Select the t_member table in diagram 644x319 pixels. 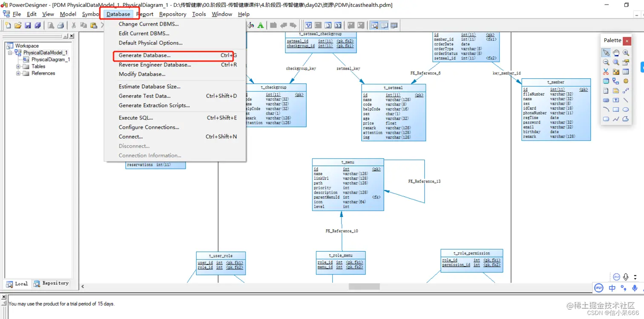pos(556,109)
